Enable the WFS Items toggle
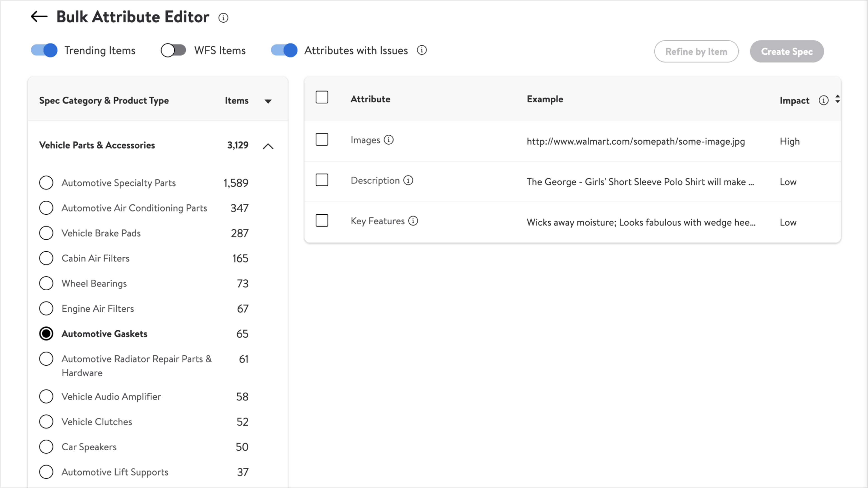The image size is (868, 488). (x=174, y=51)
